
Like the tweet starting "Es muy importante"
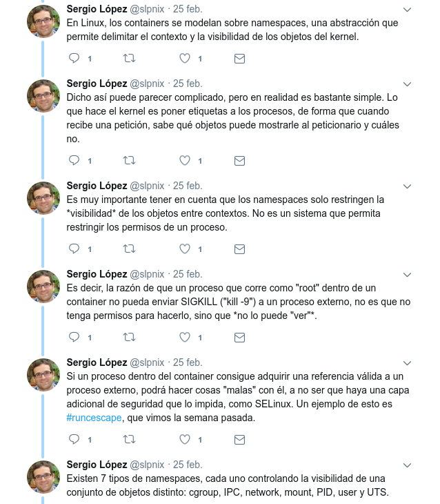(185, 249)
